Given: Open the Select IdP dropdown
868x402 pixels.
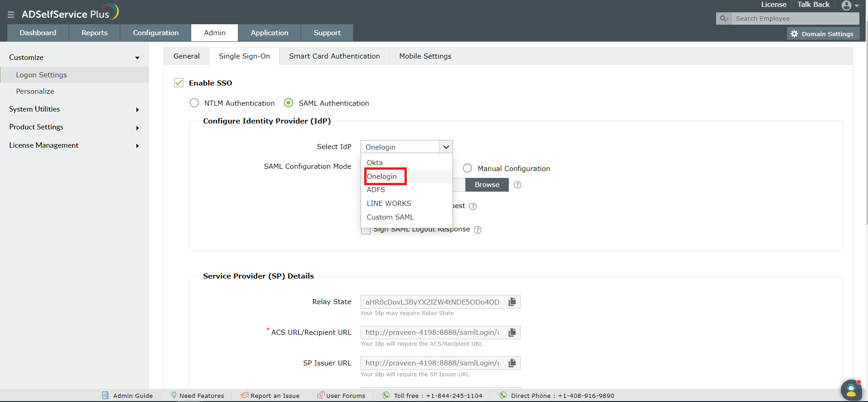Looking at the screenshot, I should coord(407,147).
